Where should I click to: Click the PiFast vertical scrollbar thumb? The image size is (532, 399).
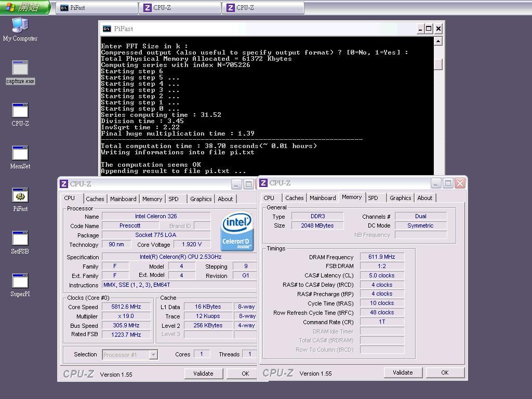[x=438, y=64]
